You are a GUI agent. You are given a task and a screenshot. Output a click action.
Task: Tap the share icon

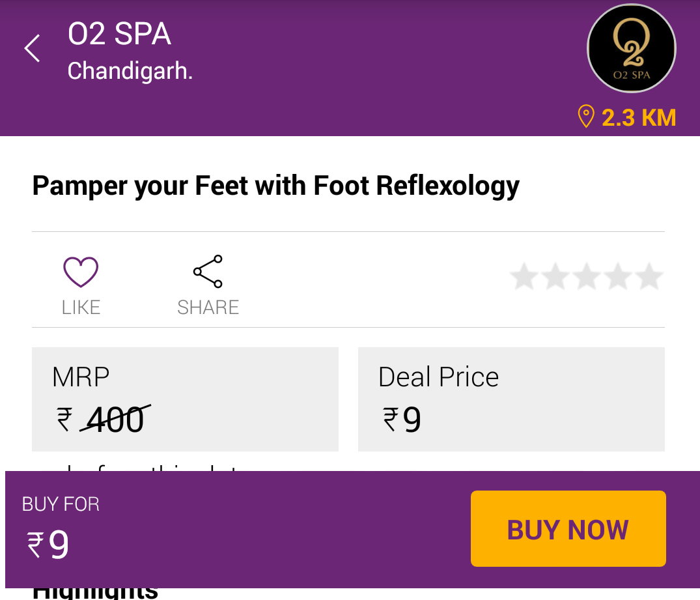(208, 271)
